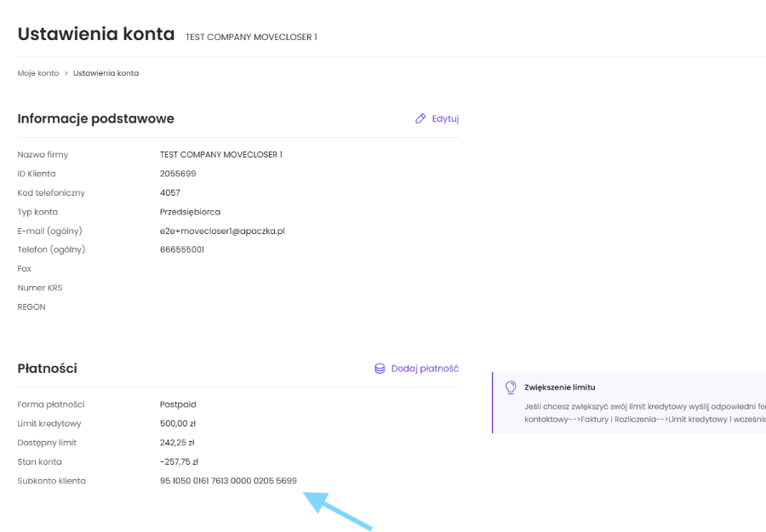766x532 pixels.
Task: Click the client ID value 2055699
Action: [x=179, y=174]
